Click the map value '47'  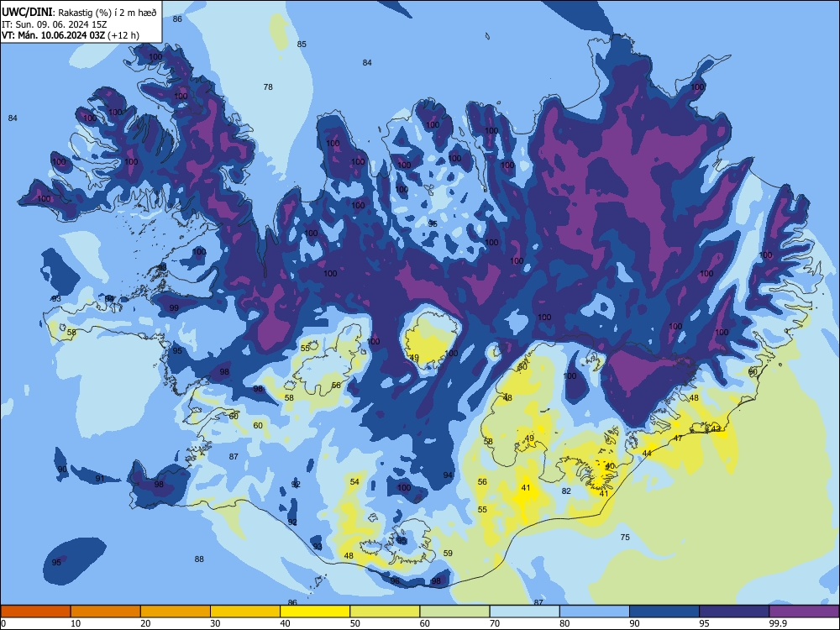[x=678, y=438]
